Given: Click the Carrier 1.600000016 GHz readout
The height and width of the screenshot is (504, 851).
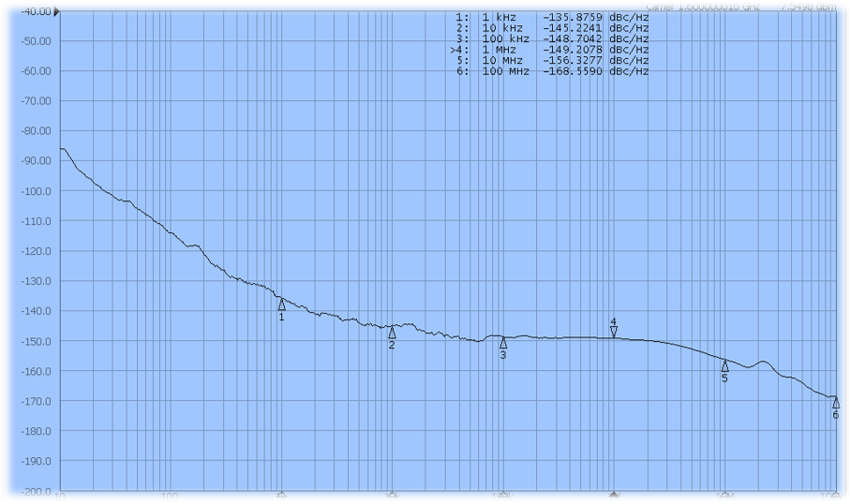Looking at the screenshot, I should (703, 7).
